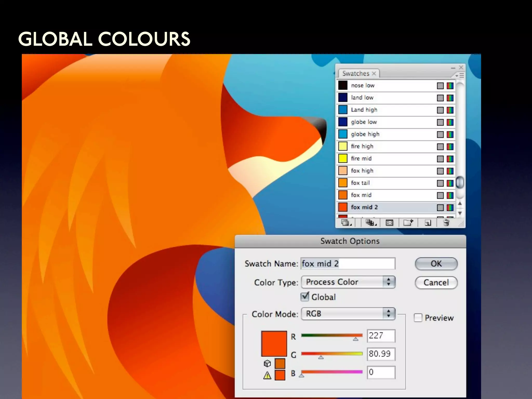Click the R channel slider handle

point(356,339)
